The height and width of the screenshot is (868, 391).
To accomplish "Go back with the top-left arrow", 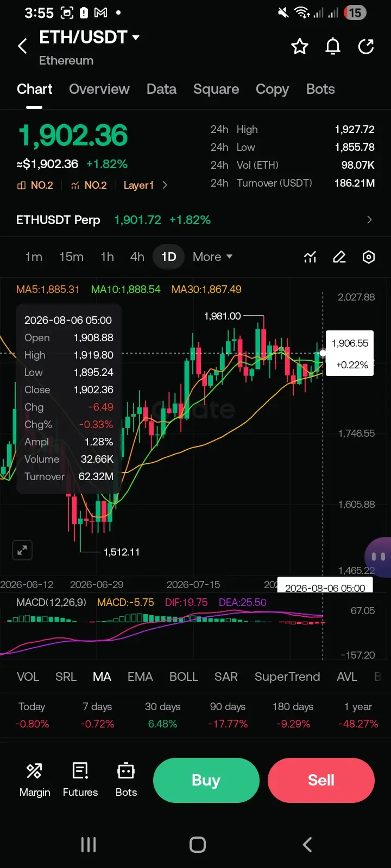I will coord(22,46).
